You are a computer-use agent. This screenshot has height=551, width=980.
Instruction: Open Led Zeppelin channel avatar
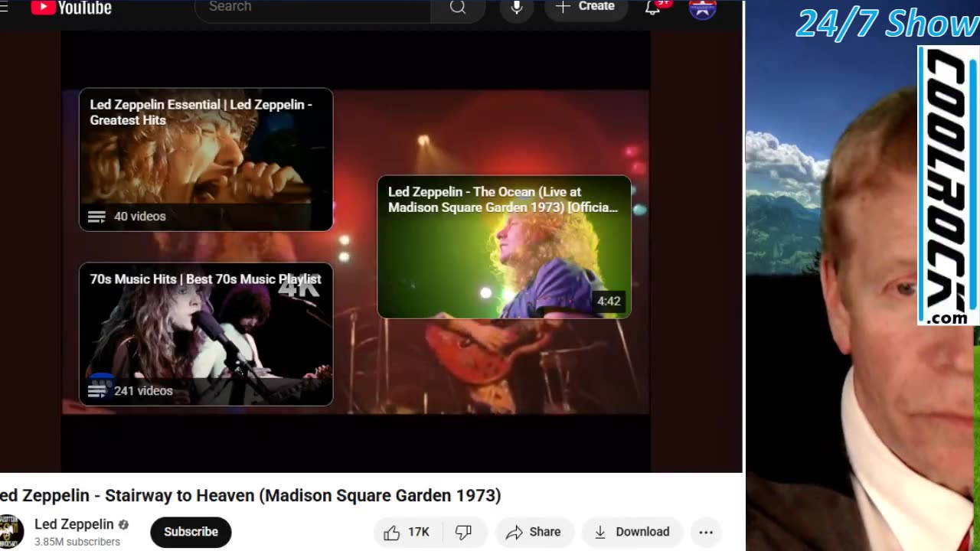9,532
